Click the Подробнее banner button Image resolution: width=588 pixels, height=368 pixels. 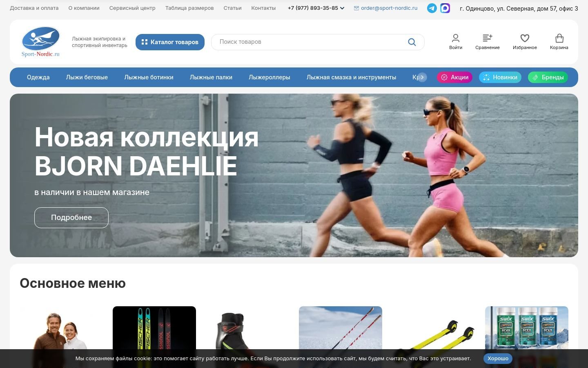[x=71, y=218]
